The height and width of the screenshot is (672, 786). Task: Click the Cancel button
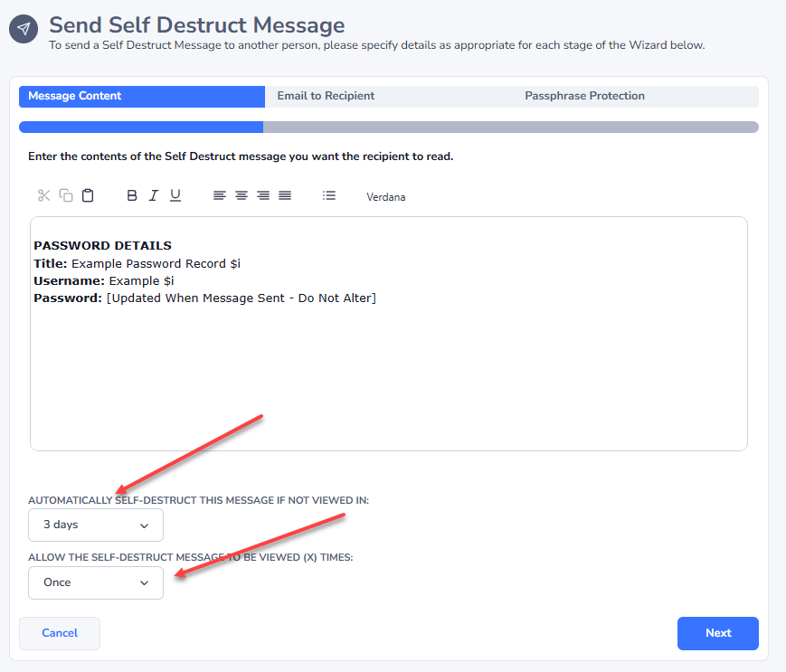60,633
